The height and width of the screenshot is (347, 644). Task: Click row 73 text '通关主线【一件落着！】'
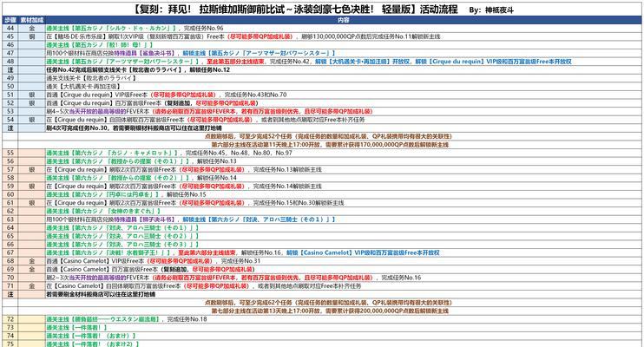click(76, 328)
